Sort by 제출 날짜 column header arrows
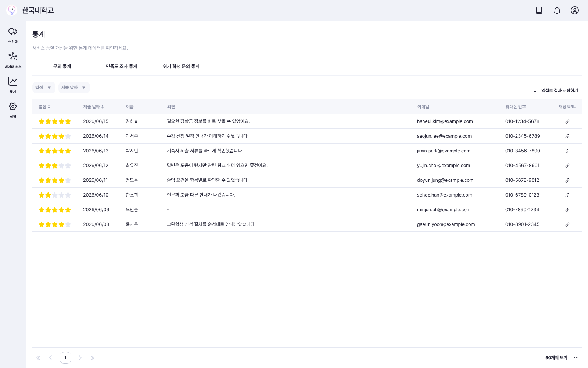 [x=103, y=107]
